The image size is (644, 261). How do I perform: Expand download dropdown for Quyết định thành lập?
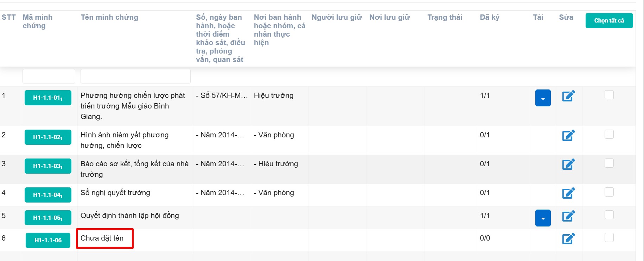(543, 218)
